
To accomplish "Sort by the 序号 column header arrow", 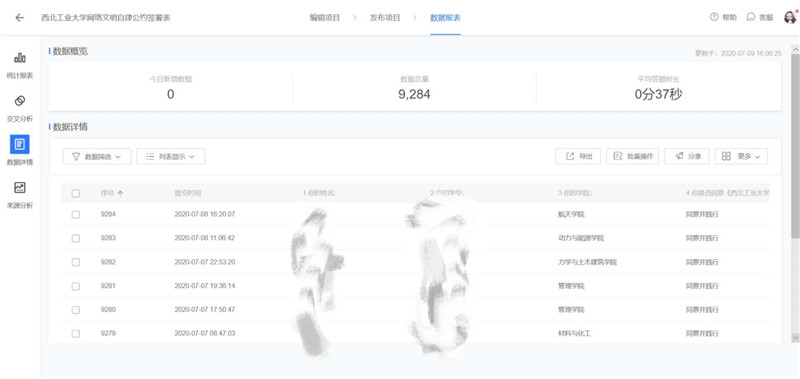I will (120, 193).
